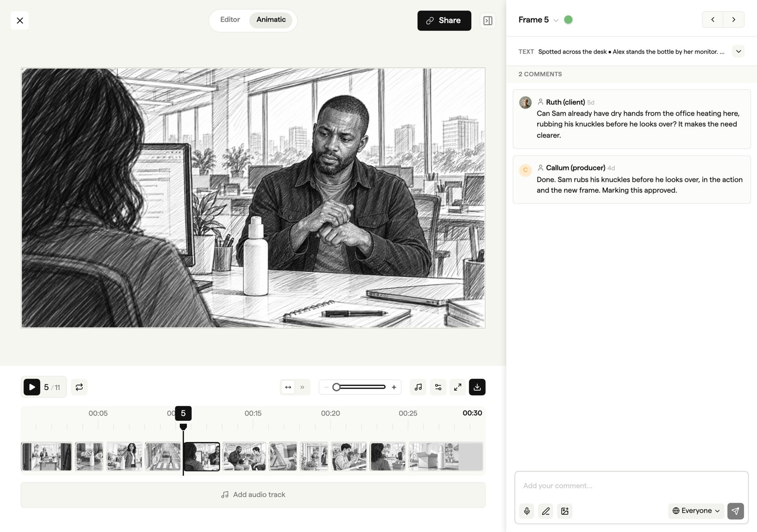The image size is (757, 532).
Task: Enter fullscreen with the expand icon
Action: click(x=458, y=387)
